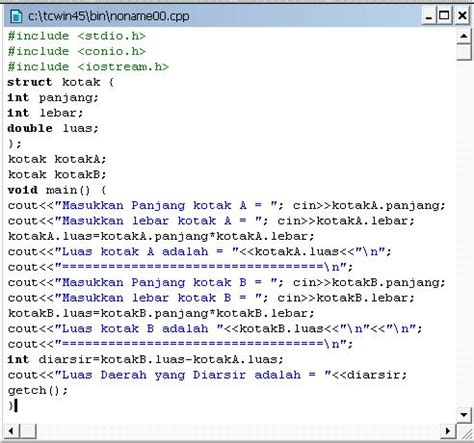Maximize the noname00.cpp editor window
Image resolution: width=474 pixels, height=443 pixels.
pos(444,16)
